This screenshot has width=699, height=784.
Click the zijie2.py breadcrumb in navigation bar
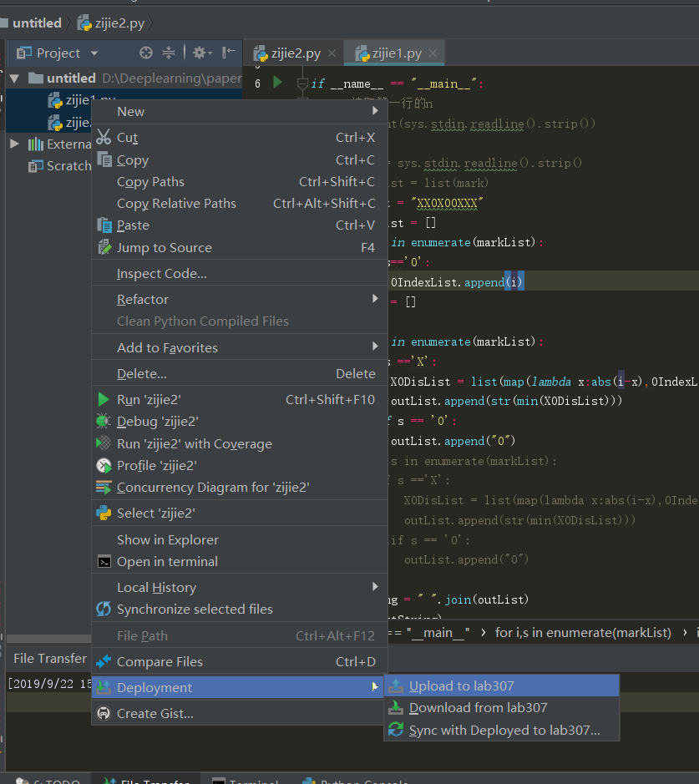tap(111, 23)
